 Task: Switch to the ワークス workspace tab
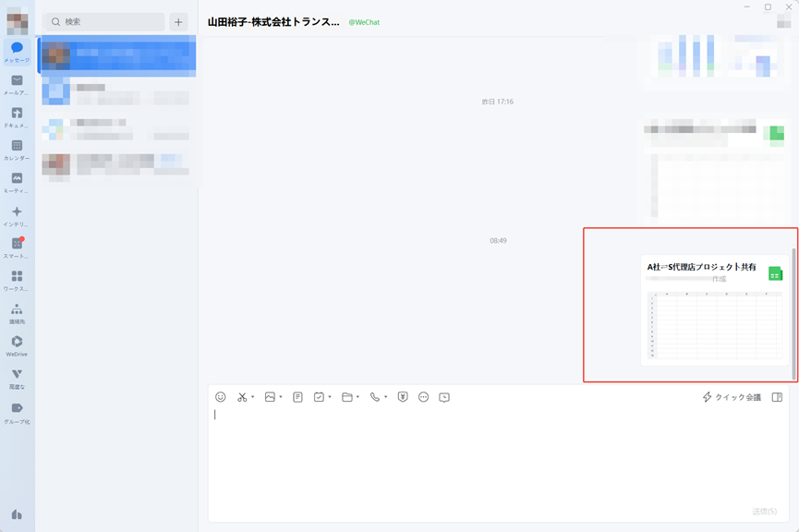(17, 280)
